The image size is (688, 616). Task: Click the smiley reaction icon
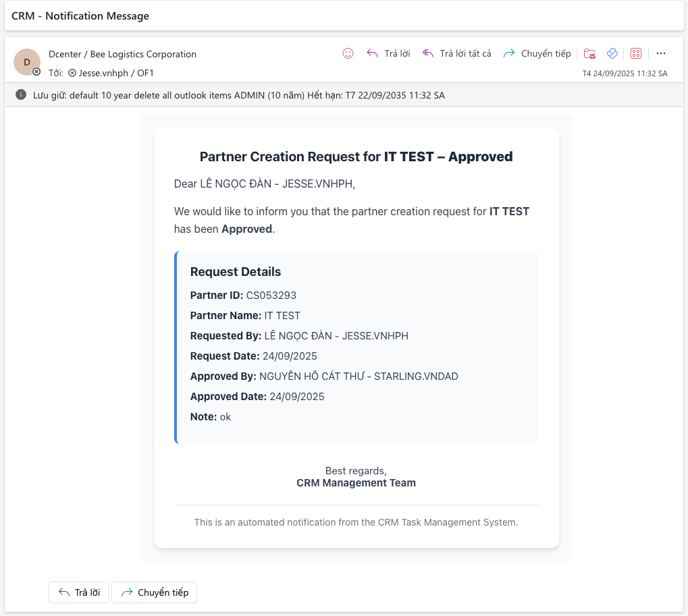click(x=348, y=53)
